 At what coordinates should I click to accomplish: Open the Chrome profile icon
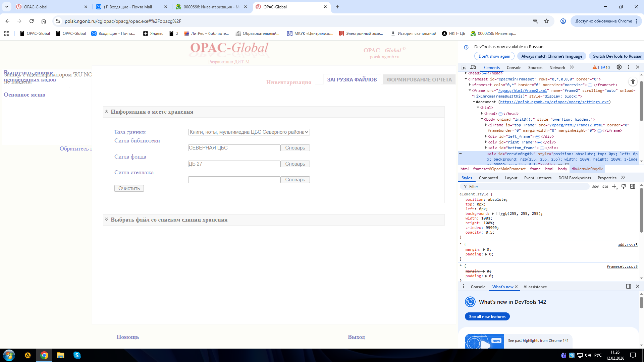click(x=563, y=21)
